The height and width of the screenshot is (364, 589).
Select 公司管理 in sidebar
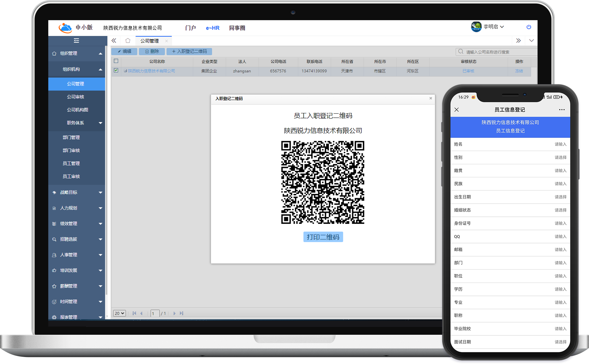(x=77, y=84)
